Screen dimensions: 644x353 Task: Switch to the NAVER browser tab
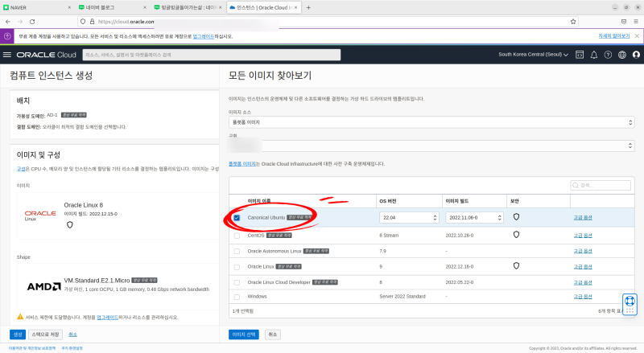[x=36, y=7]
